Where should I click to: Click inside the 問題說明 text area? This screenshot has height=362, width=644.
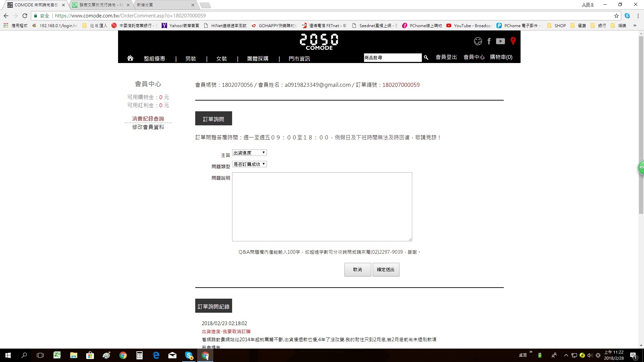tap(322, 207)
